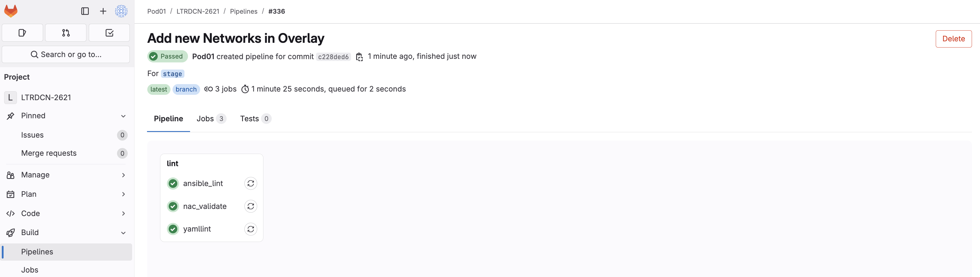Toggle the sidebar collapse icon
This screenshot has height=277, width=980.
point(85,11)
